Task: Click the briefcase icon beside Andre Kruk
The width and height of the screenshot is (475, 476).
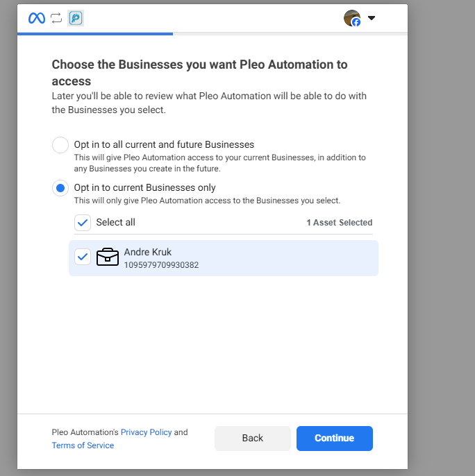Action: pos(108,257)
